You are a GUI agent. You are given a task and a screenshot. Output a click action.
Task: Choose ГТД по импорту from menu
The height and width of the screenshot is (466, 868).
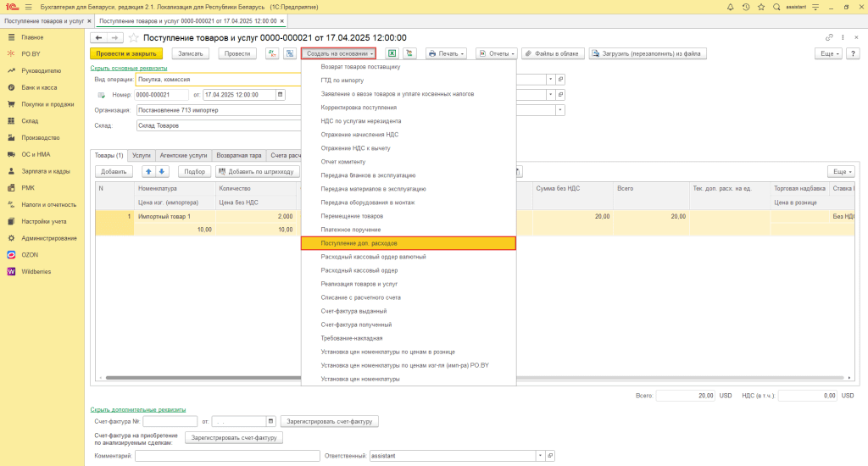coord(409,80)
